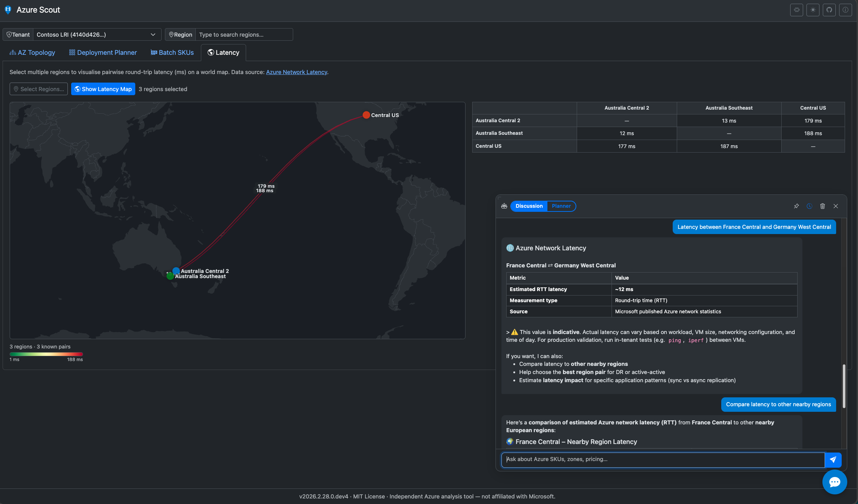Send the chat message with the paper-plane icon
This screenshot has height=504, width=858.
(833, 460)
